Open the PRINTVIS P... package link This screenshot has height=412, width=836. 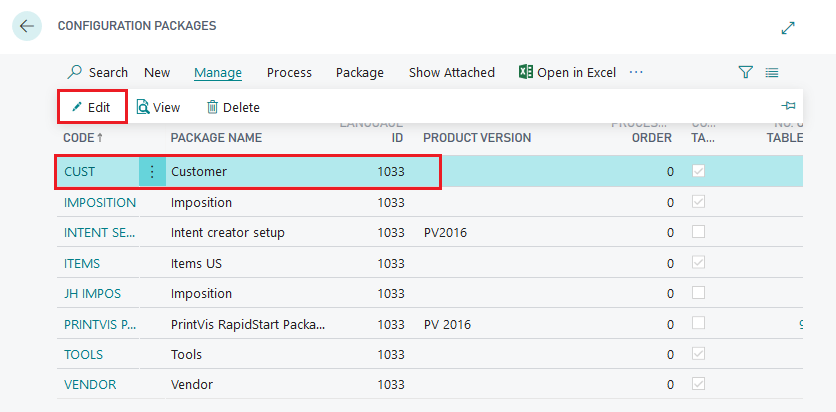(x=100, y=324)
